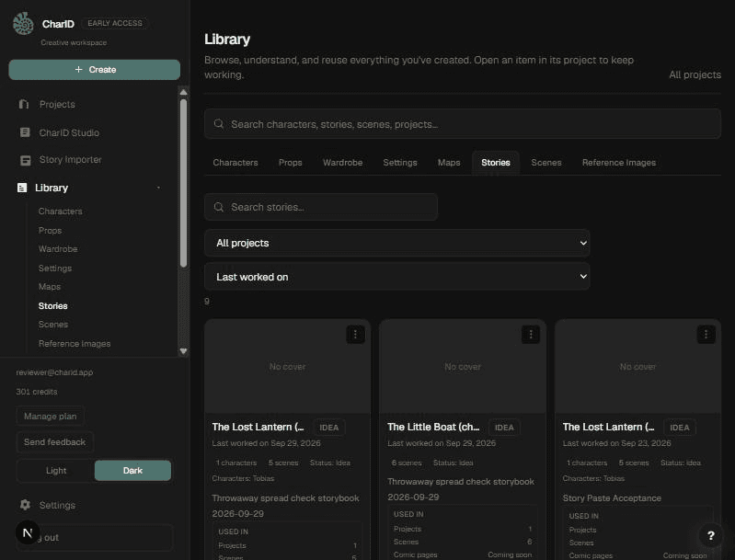Click the Log out button
This screenshot has height=560, width=735.
click(x=95, y=538)
